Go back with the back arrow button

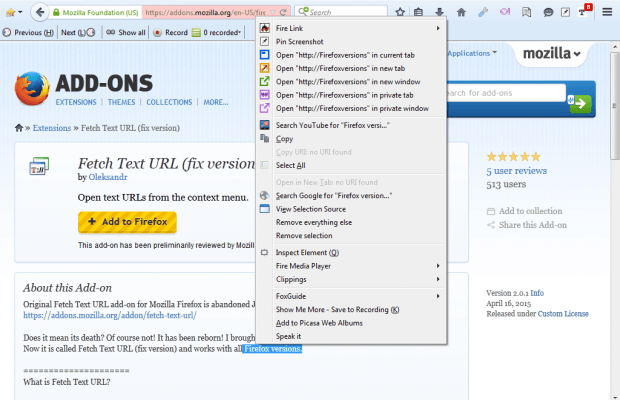40,12
